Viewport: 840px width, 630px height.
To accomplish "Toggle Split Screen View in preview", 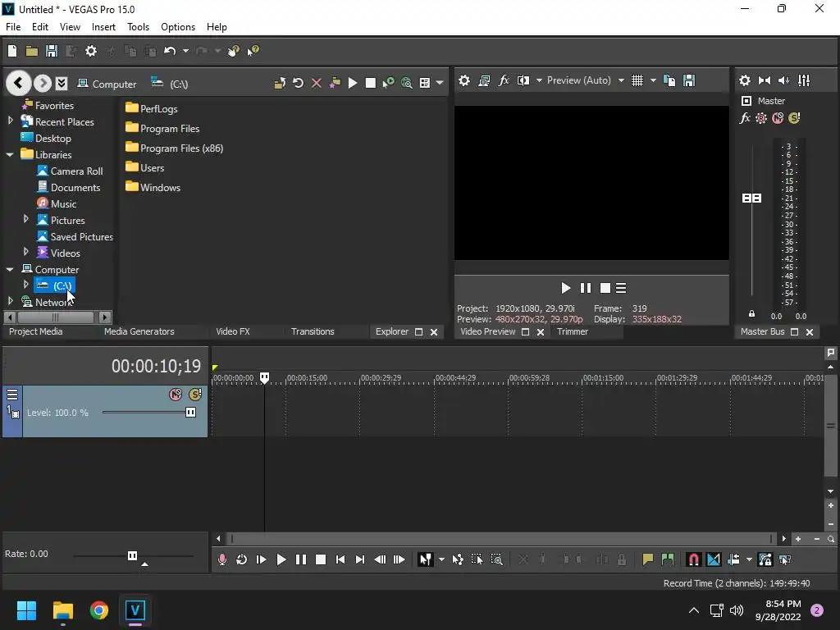I will [523, 80].
